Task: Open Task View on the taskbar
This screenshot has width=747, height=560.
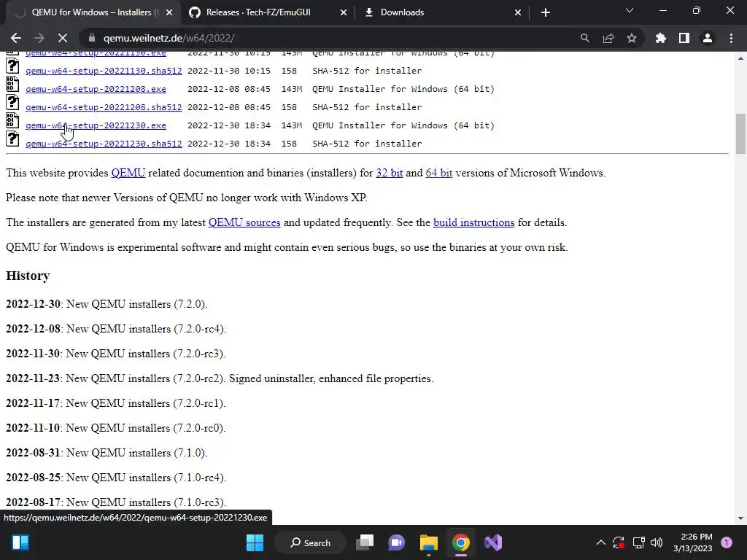Action: 365,542
